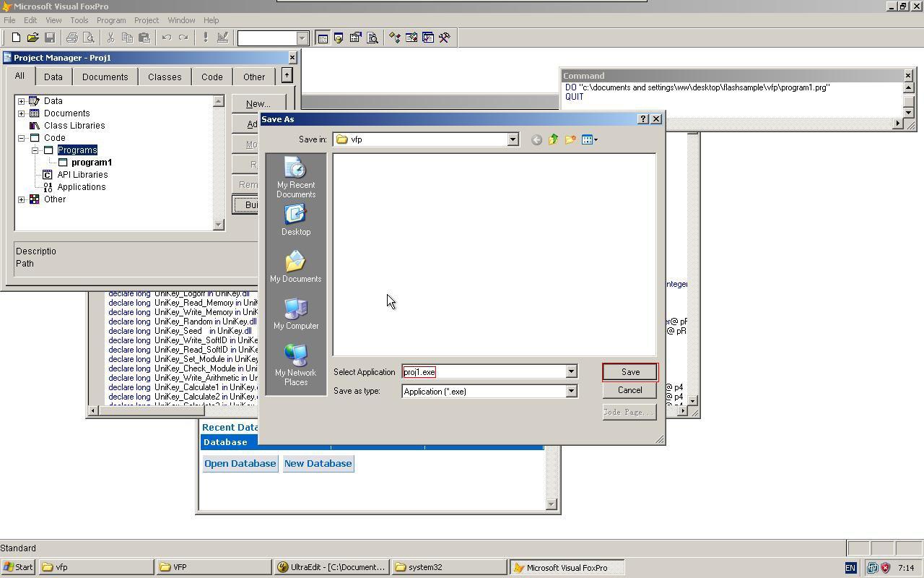Viewport: 924px width, 578px height.
Task: Select program1 in the Project Manager tree
Action: [92, 163]
